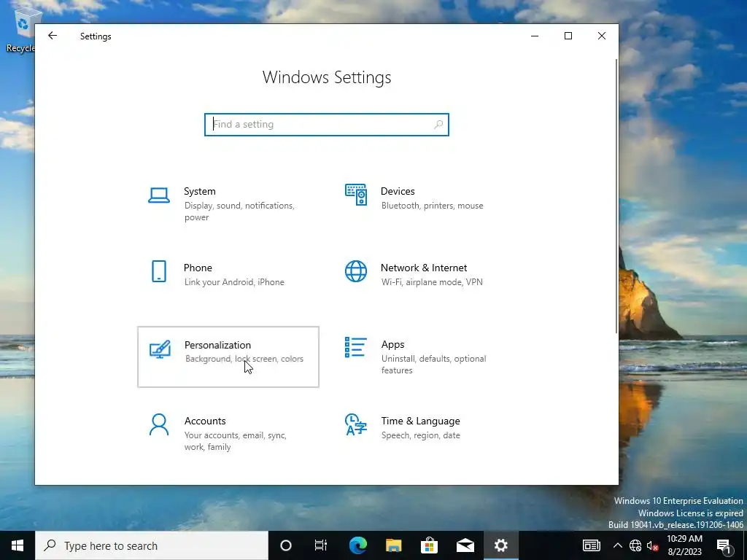Screen dimensions: 747x560
Task: Open the Time & Language icon
Action: (356, 424)
